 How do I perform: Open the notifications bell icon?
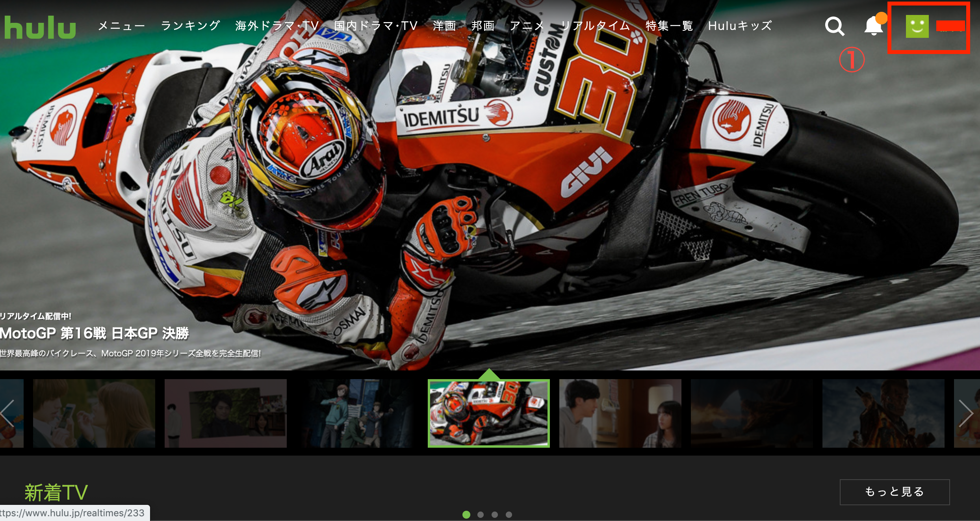pos(874,25)
